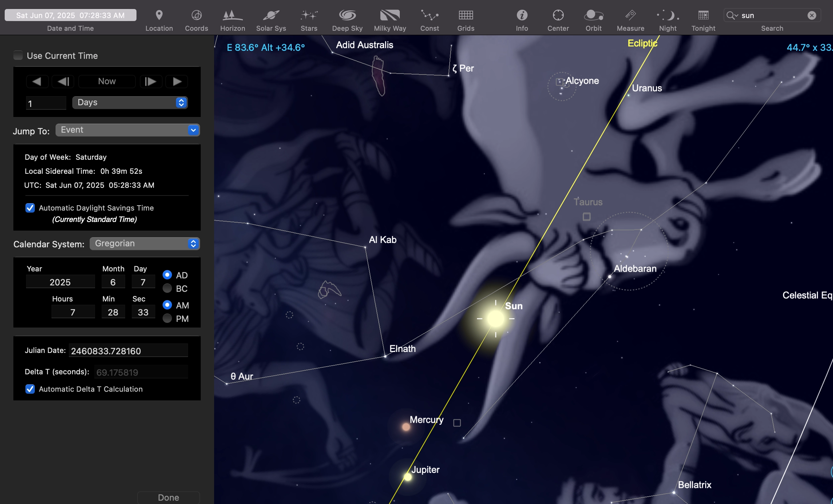Toggle the Grids toolbar icon
The width and height of the screenshot is (833, 504).
point(466,15)
